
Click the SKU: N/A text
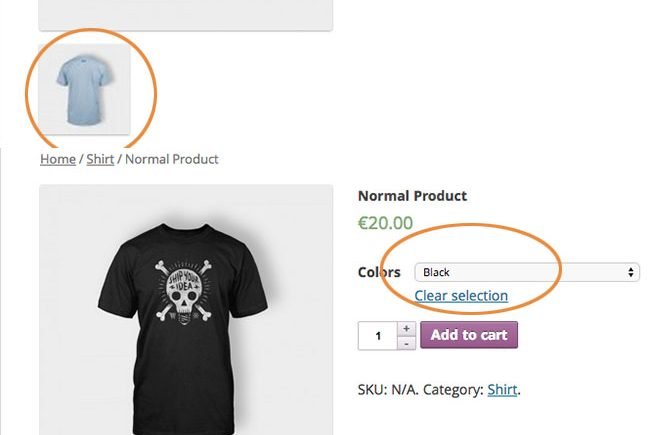click(x=388, y=389)
